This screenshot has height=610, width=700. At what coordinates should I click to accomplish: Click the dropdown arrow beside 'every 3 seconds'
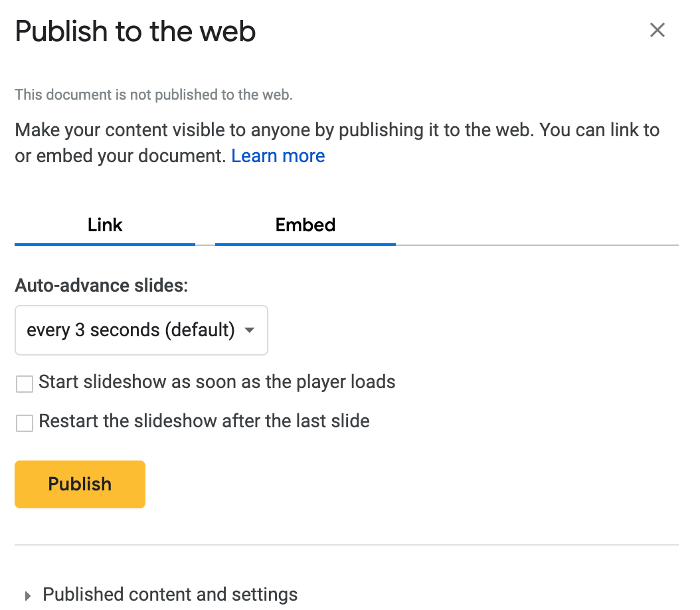pos(250,330)
